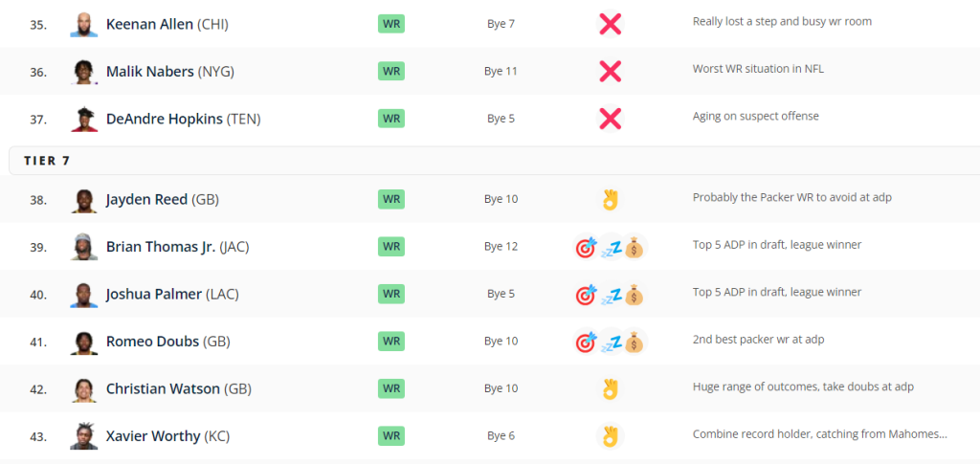The image size is (980, 464).
Task: Click the sleeper zzz icon for Joshua Palmer
Action: [612, 294]
